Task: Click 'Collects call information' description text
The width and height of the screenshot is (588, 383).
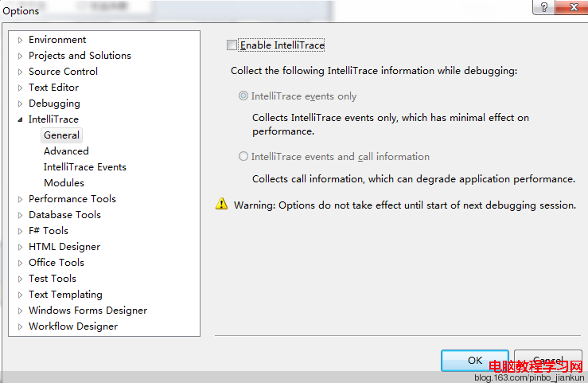Action: [x=414, y=179]
